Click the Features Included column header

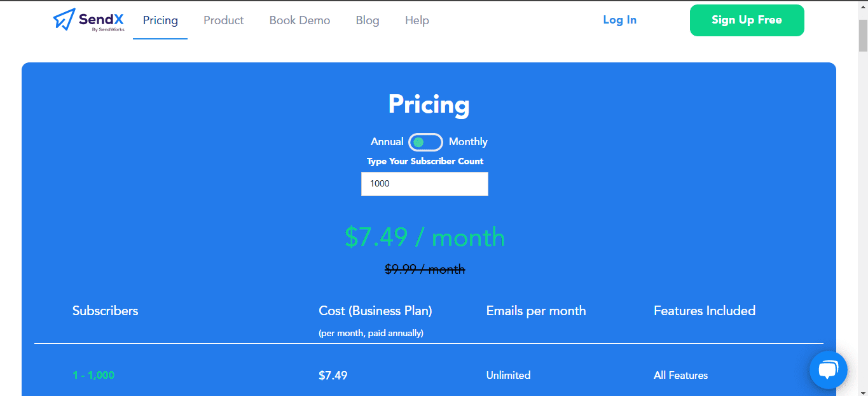click(705, 311)
